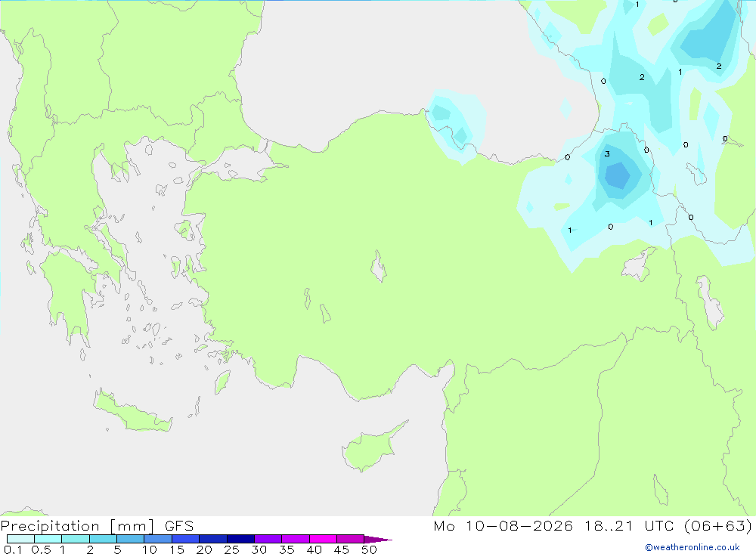Click the "GFS" model label
756x554 pixels.
(x=179, y=526)
